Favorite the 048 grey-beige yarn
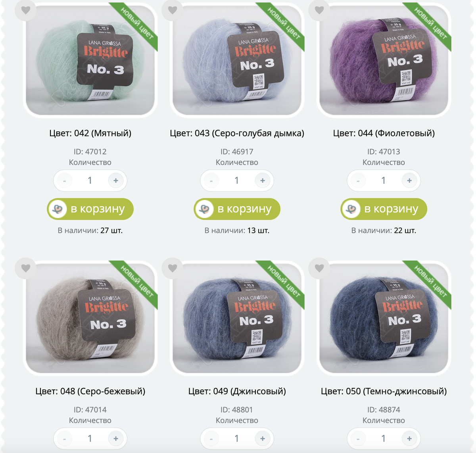The height and width of the screenshot is (453, 476). coord(26,268)
